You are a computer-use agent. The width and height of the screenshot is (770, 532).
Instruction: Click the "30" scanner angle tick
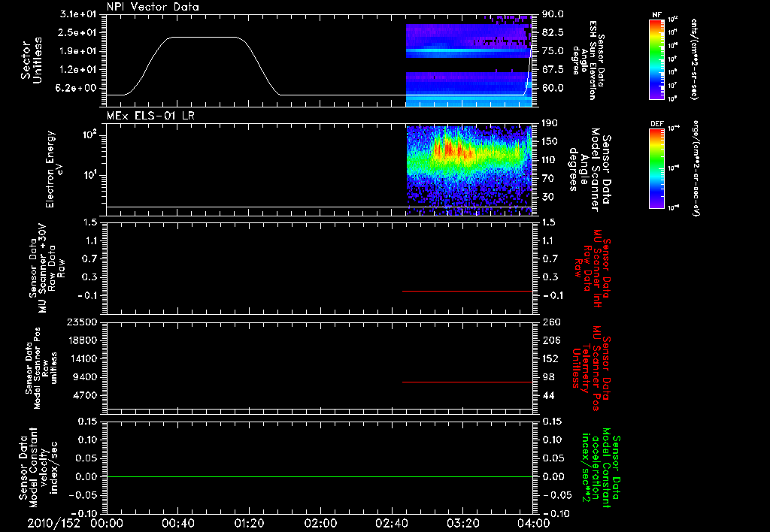click(x=547, y=197)
